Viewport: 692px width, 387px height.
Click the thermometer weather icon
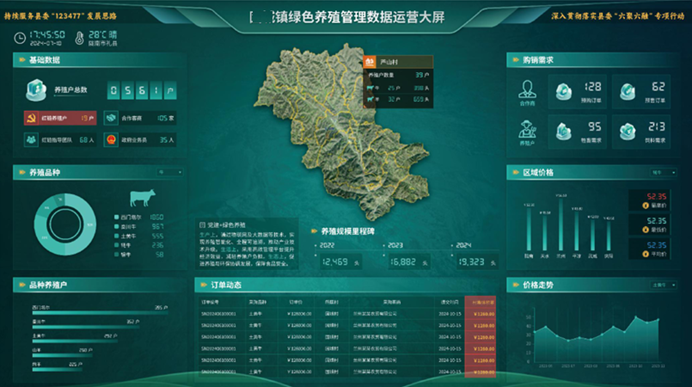pos(79,38)
